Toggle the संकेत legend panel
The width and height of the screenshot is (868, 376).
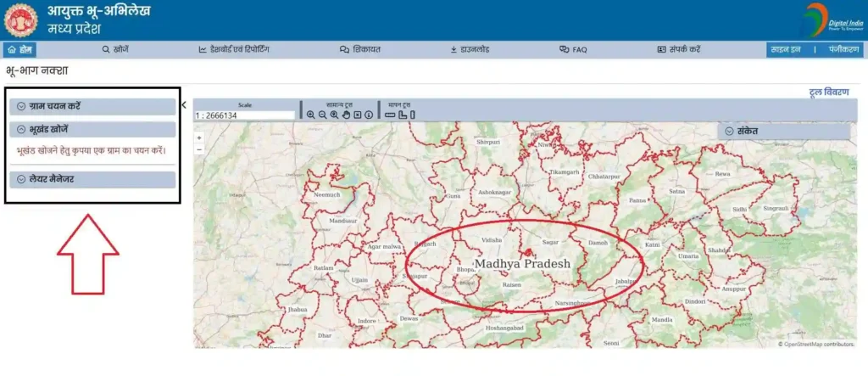click(784, 132)
